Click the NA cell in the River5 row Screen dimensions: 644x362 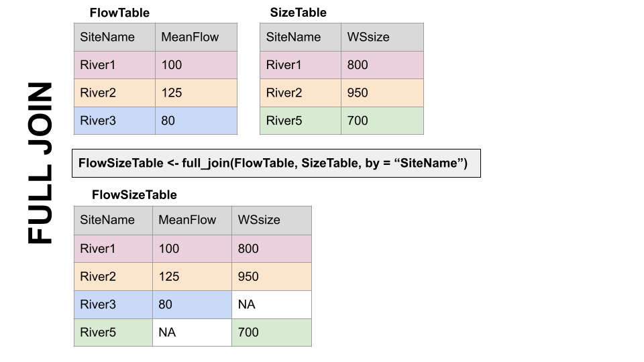[x=192, y=332]
